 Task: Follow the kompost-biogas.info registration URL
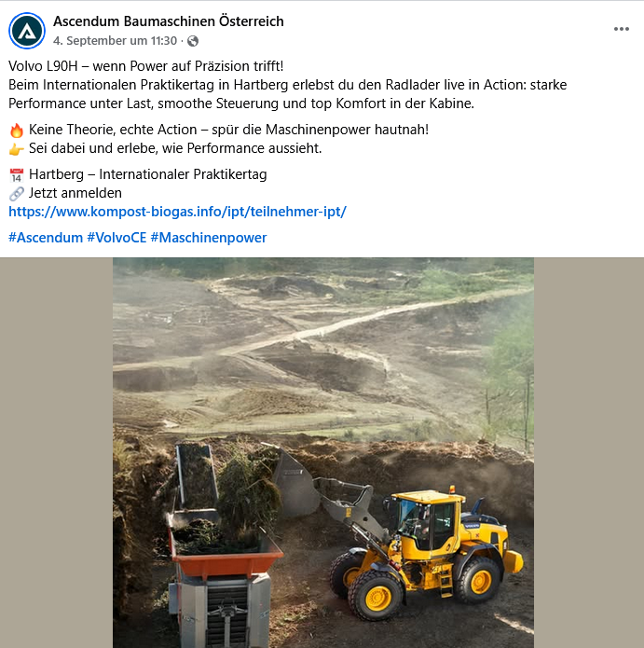coord(178,212)
